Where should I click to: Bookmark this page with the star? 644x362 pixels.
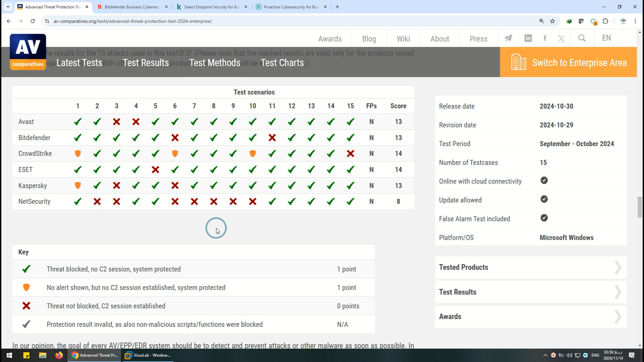click(552, 21)
